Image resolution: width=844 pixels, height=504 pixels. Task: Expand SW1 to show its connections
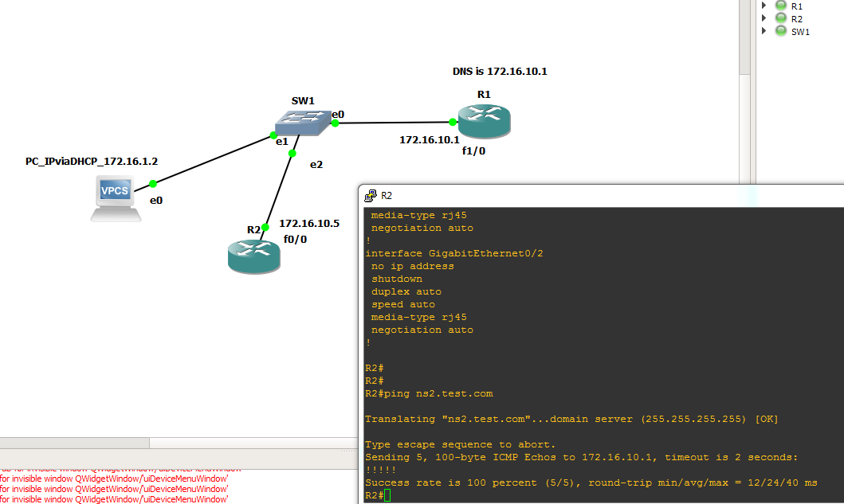point(763,31)
